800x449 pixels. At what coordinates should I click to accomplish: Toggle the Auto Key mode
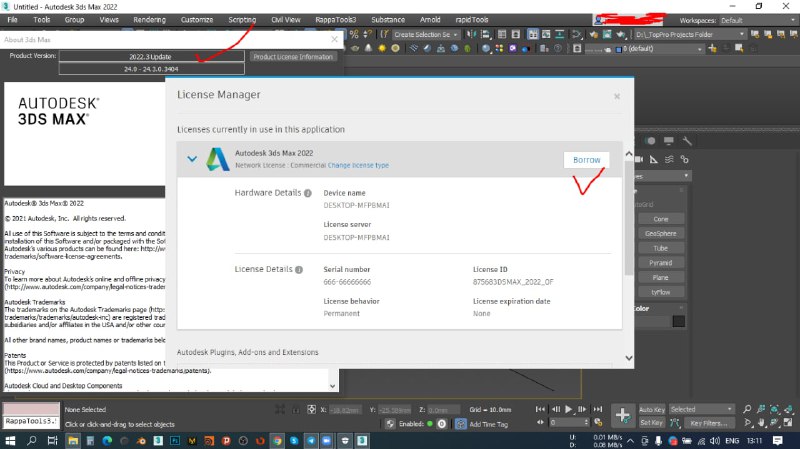click(x=652, y=409)
